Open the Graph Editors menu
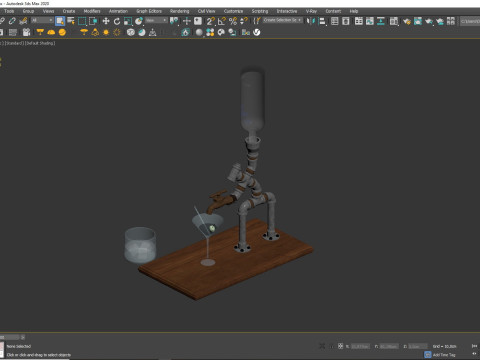Viewport: 480px width, 360px height. (149, 11)
